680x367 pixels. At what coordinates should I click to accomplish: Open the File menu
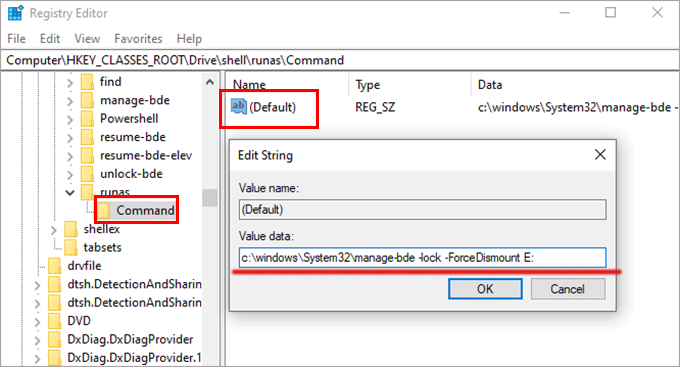pyautogui.click(x=16, y=39)
